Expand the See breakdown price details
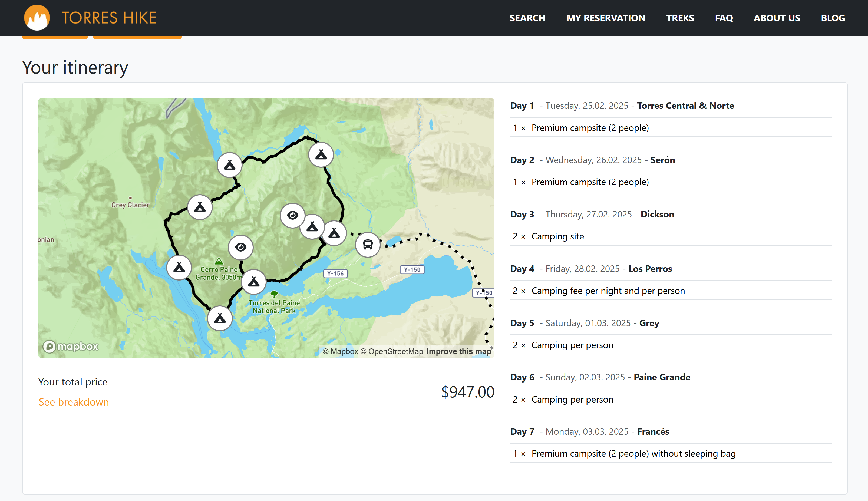This screenshot has width=868, height=501. [74, 402]
